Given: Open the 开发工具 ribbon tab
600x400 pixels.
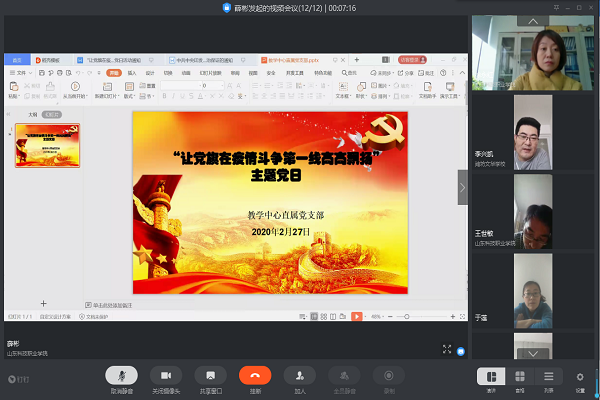Looking at the screenshot, I should (x=295, y=73).
